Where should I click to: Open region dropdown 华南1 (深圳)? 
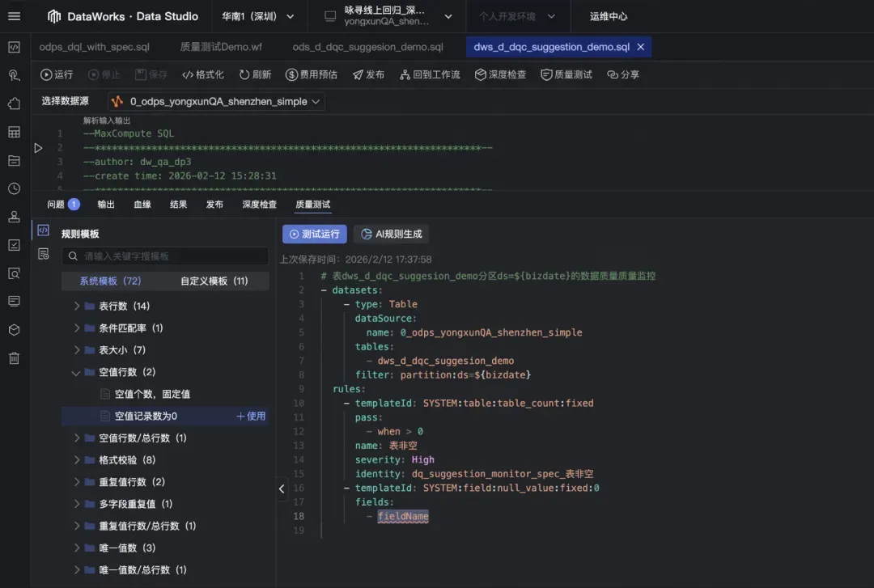coord(258,16)
